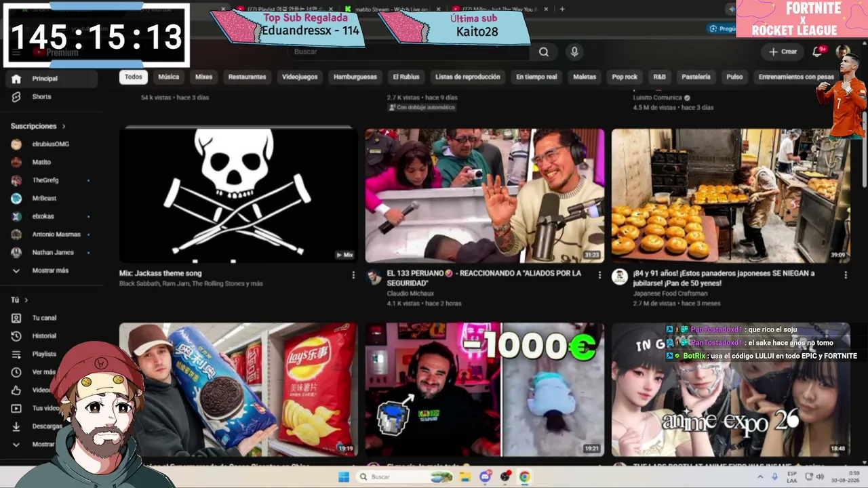Select the Pop rock filter chip
This screenshot has height=488, width=868.
625,77
